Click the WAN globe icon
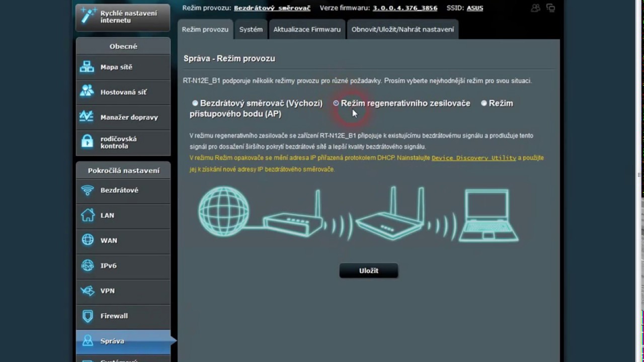 pyautogui.click(x=88, y=240)
